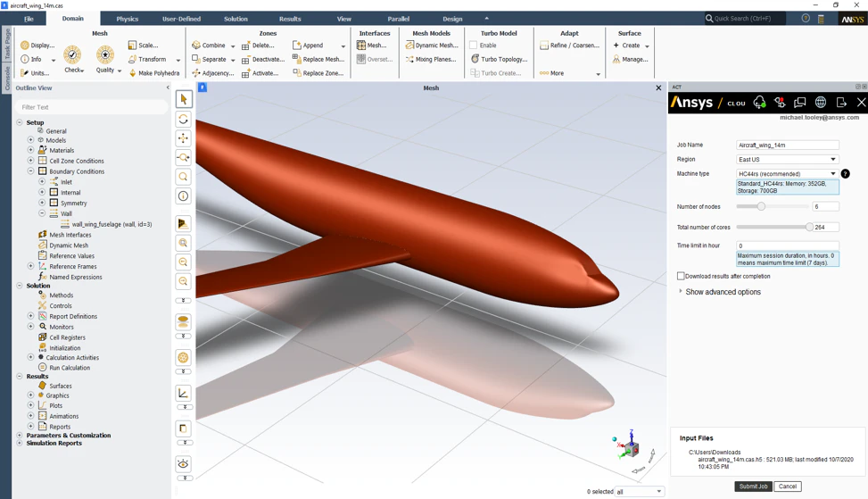Click the Submit Job button

coord(754,487)
